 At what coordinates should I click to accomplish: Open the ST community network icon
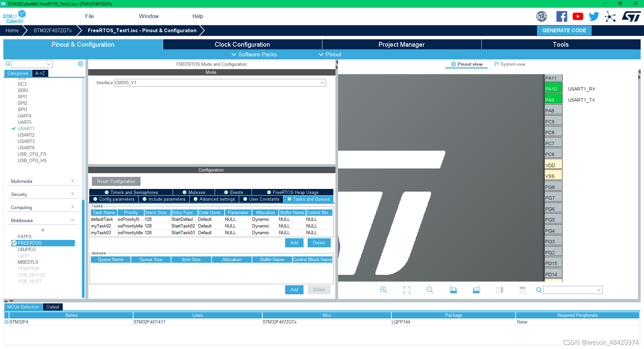pyautogui.click(x=610, y=16)
